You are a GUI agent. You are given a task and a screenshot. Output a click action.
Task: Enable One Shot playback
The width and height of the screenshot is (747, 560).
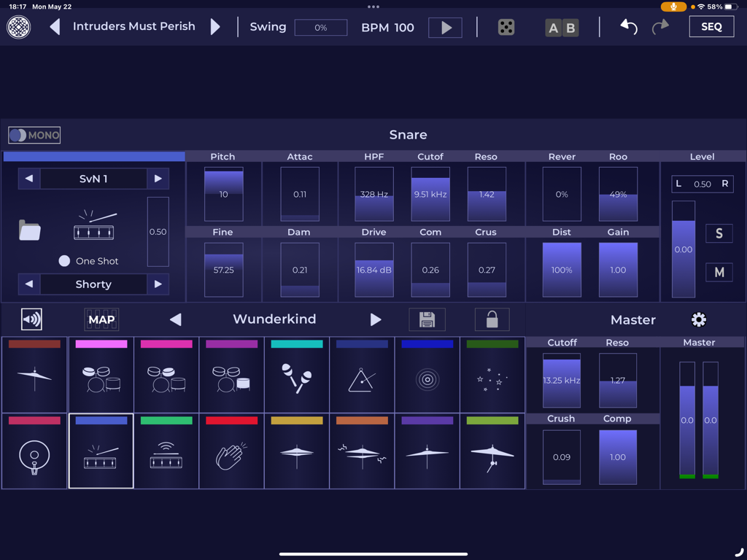(64, 260)
